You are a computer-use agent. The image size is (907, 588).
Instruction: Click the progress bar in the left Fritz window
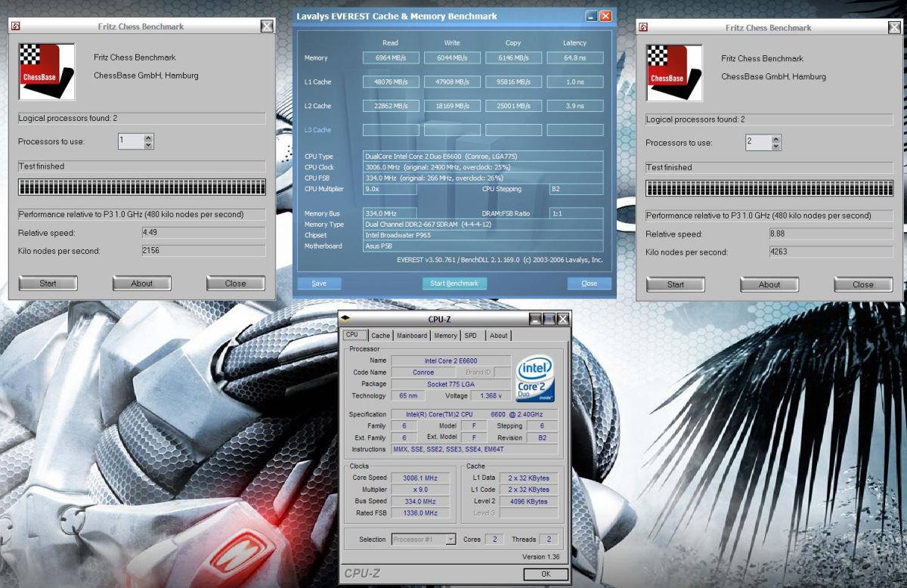[x=142, y=187]
